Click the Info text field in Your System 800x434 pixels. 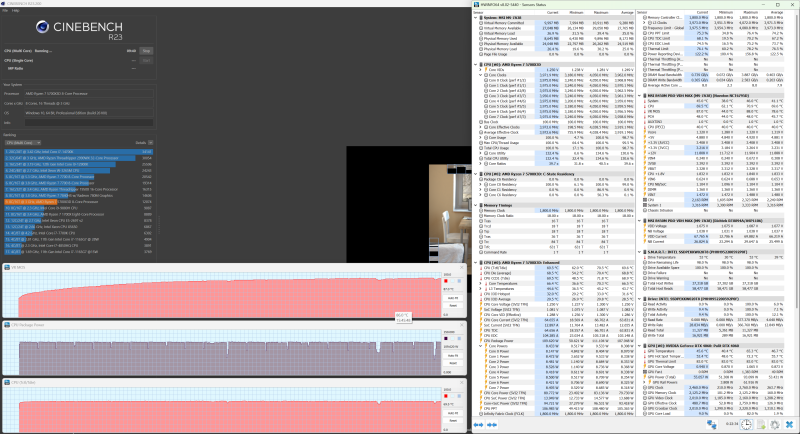(90, 123)
